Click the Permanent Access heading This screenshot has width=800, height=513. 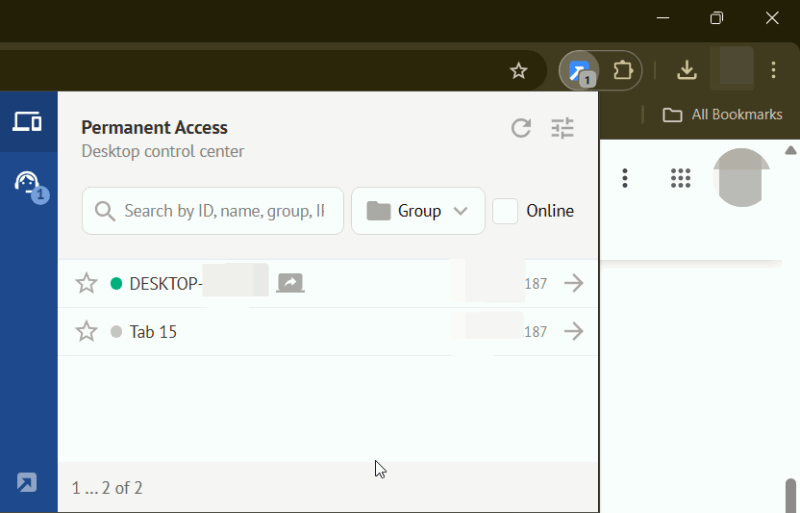pos(154,128)
